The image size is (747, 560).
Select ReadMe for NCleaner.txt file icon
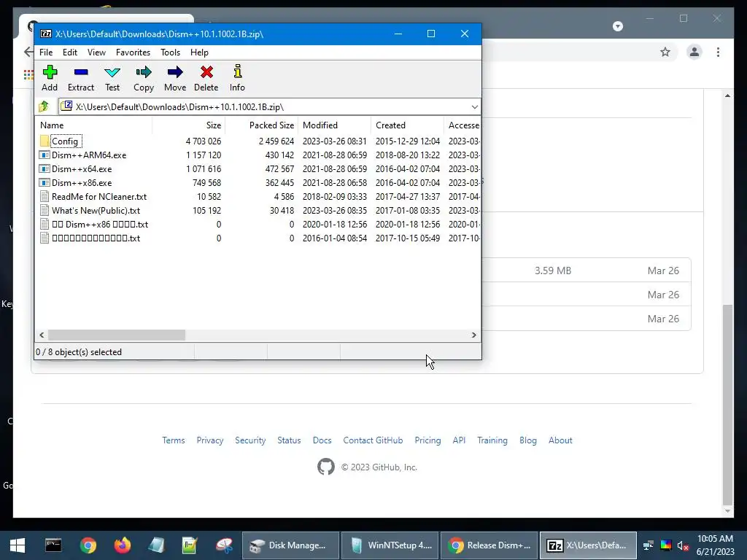pyautogui.click(x=44, y=197)
